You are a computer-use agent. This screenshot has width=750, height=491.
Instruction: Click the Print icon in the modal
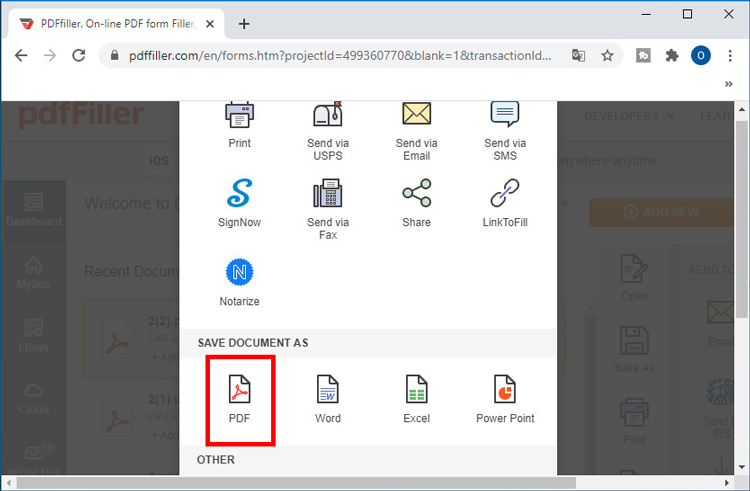[239, 116]
